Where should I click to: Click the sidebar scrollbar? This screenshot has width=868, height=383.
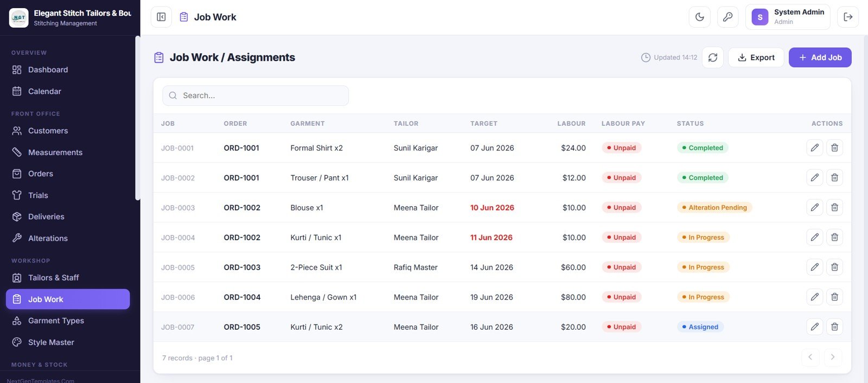click(x=138, y=118)
